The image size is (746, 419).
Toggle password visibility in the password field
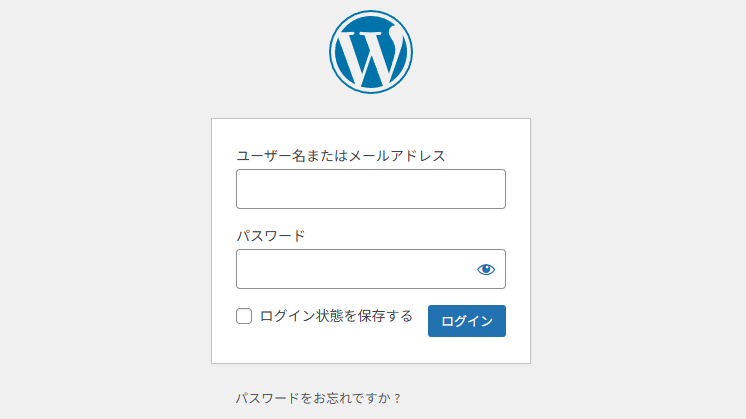[486, 269]
